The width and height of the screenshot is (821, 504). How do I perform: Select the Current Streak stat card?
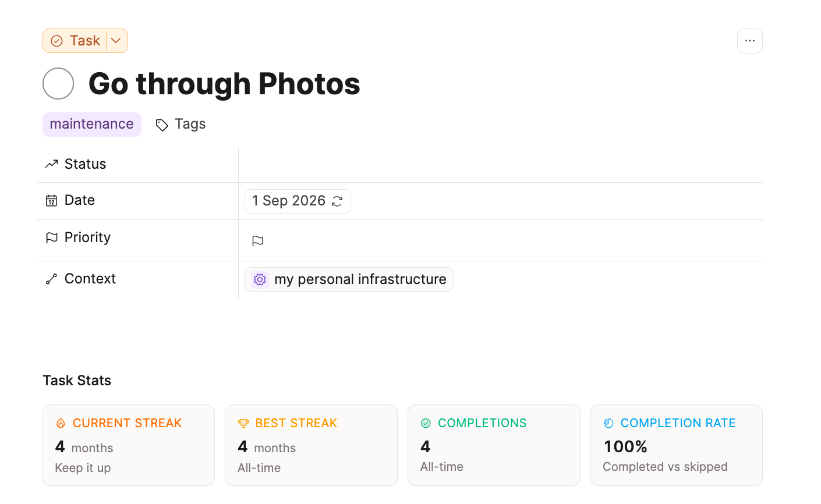(129, 445)
